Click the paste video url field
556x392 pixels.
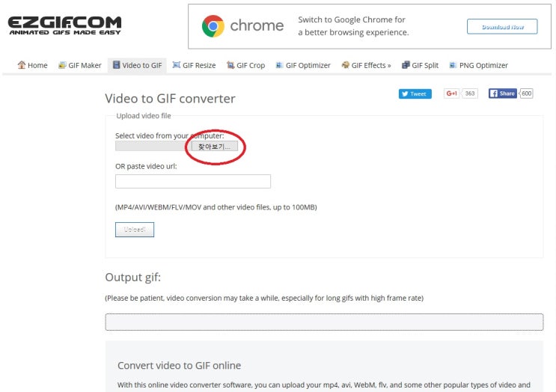[193, 182]
